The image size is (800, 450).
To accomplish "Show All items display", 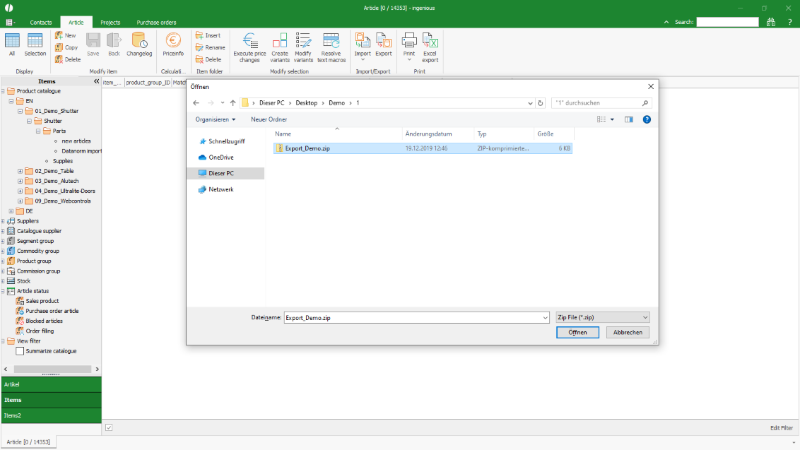I will [x=12, y=44].
